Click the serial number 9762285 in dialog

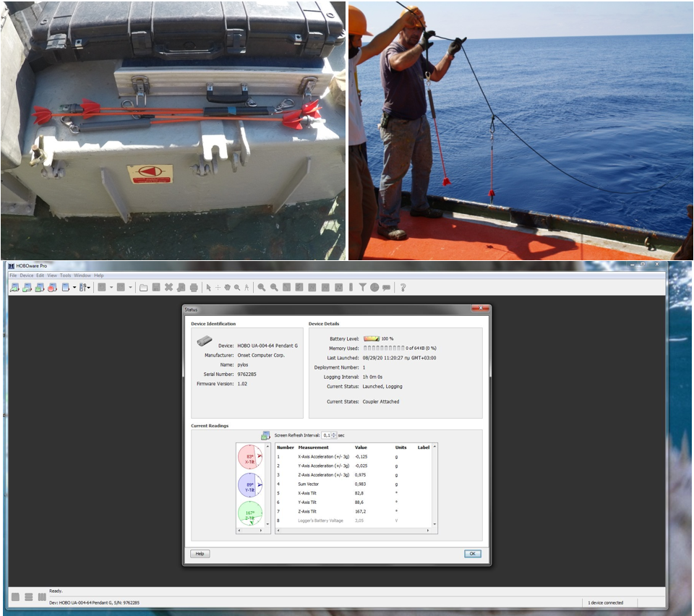(247, 375)
